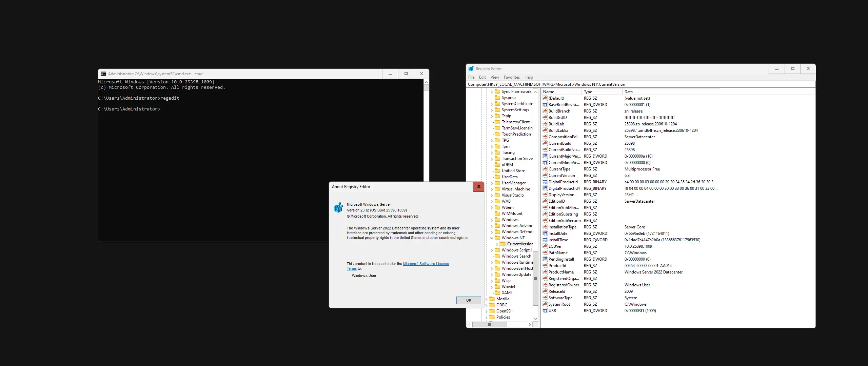Screen dimensions: 868x366
Task: Click the InstallTime QWORD value icon
Action: [x=545, y=240]
